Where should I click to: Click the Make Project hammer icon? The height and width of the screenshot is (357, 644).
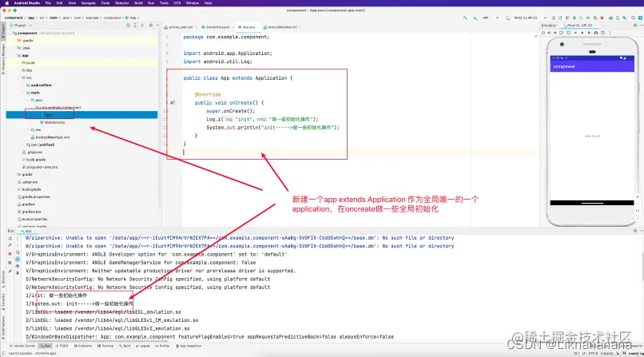(x=465, y=18)
